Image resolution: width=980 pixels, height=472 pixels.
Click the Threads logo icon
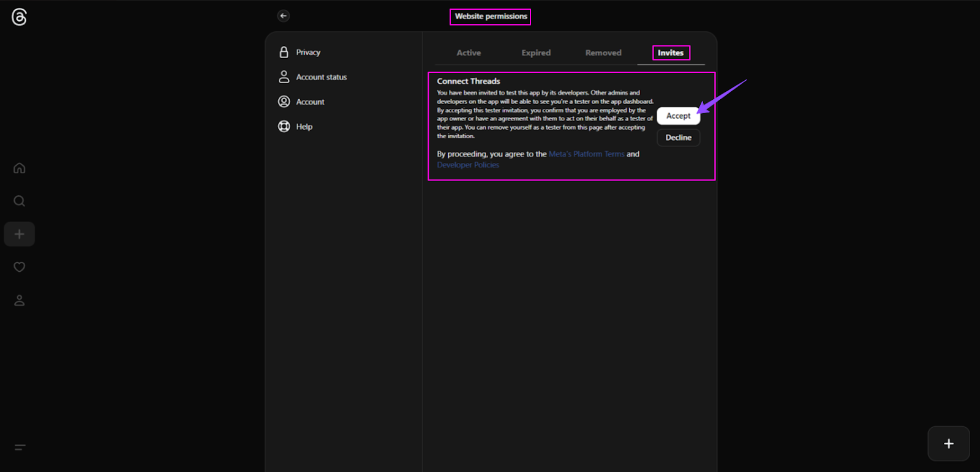tap(19, 17)
